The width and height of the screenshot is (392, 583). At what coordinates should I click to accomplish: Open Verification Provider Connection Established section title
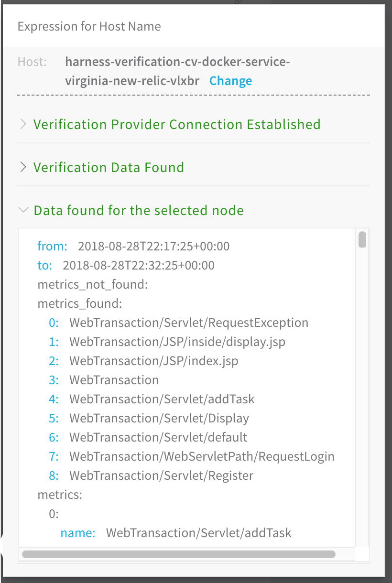pyautogui.click(x=177, y=124)
